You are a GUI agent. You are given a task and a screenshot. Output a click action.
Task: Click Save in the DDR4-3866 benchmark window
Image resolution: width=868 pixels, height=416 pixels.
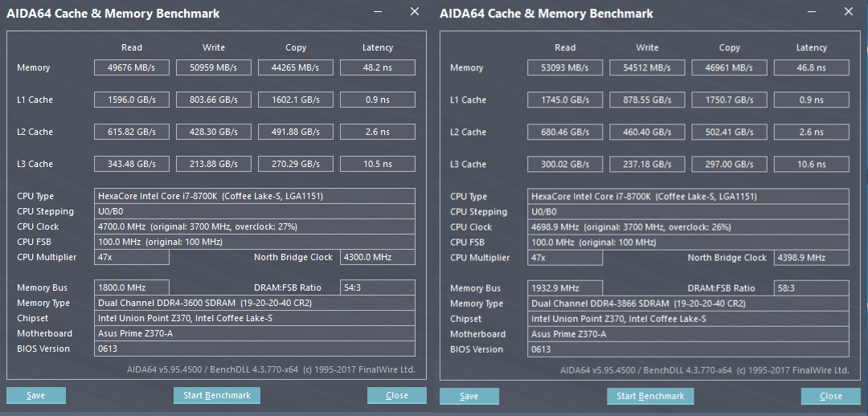click(469, 396)
